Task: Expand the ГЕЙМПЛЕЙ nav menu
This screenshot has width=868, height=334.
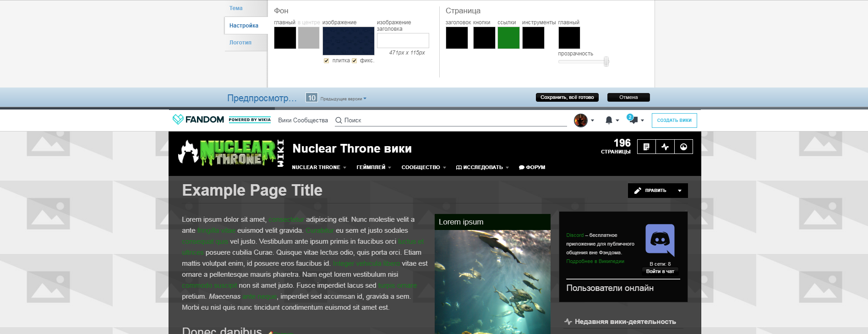Action: pos(374,167)
